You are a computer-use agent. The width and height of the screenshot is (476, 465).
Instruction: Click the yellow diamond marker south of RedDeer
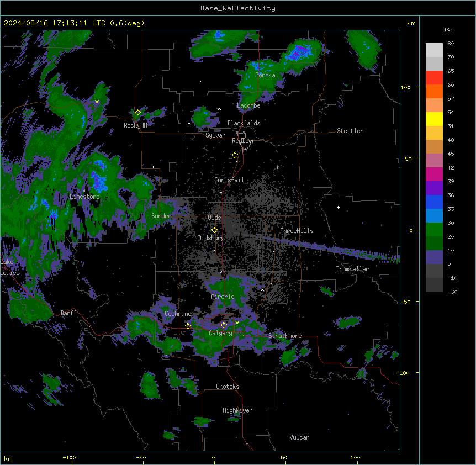tap(235, 155)
